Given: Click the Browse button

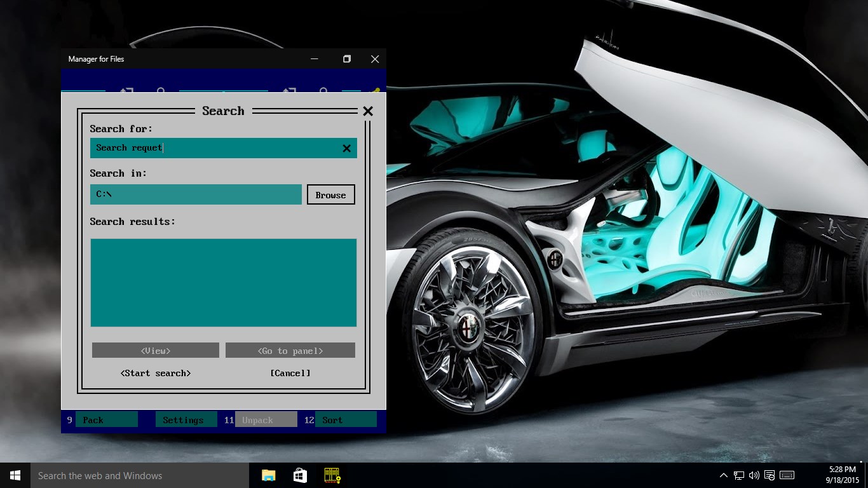Looking at the screenshot, I should [x=330, y=195].
